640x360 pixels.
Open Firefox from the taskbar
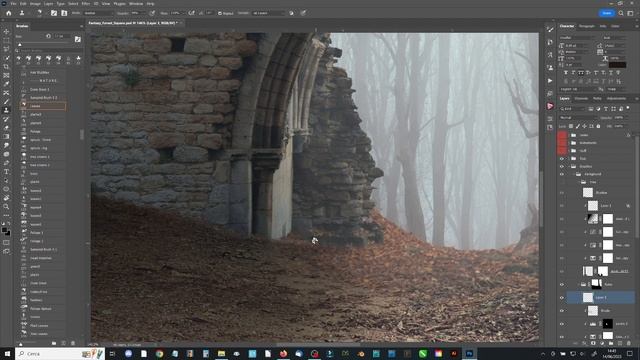[283, 353]
